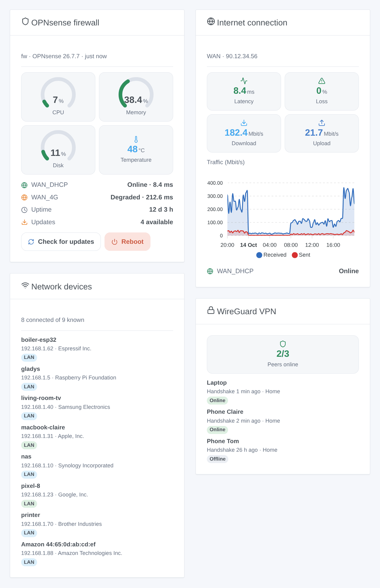
Task: Click the Reboot button
Action: [127, 242]
